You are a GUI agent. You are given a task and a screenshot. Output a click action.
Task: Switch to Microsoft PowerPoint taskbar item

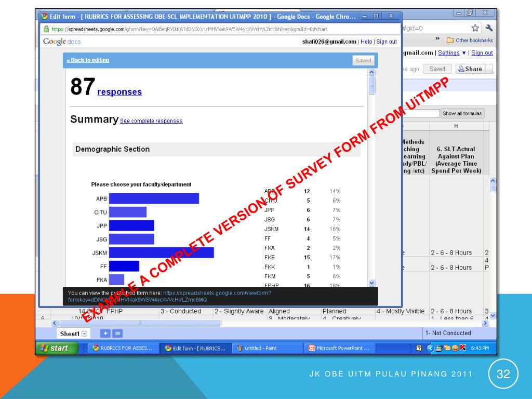tap(339, 348)
